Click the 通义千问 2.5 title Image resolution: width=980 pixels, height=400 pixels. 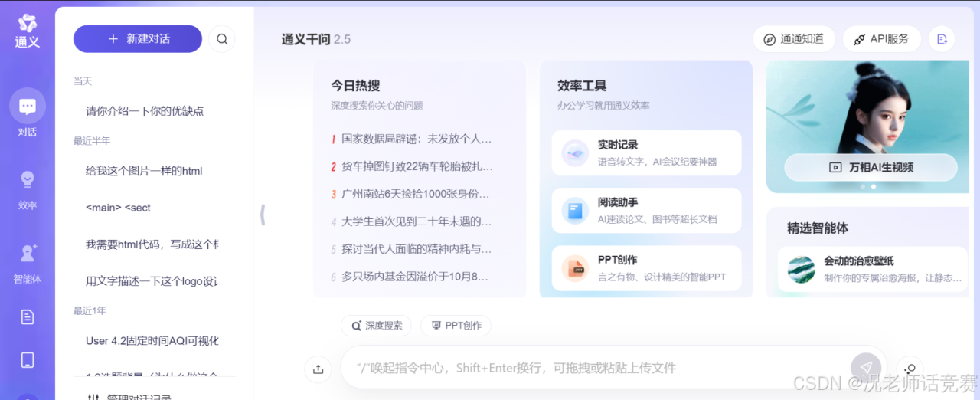pos(316,39)
